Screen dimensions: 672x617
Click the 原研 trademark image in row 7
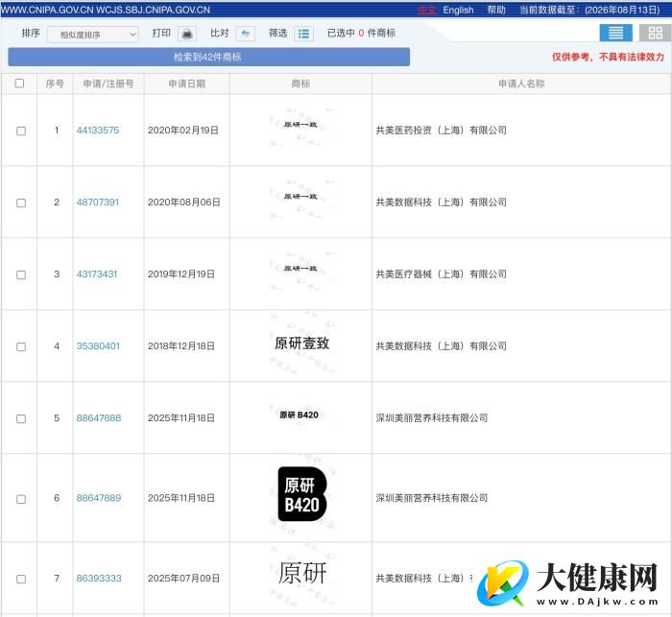point(302,573)
